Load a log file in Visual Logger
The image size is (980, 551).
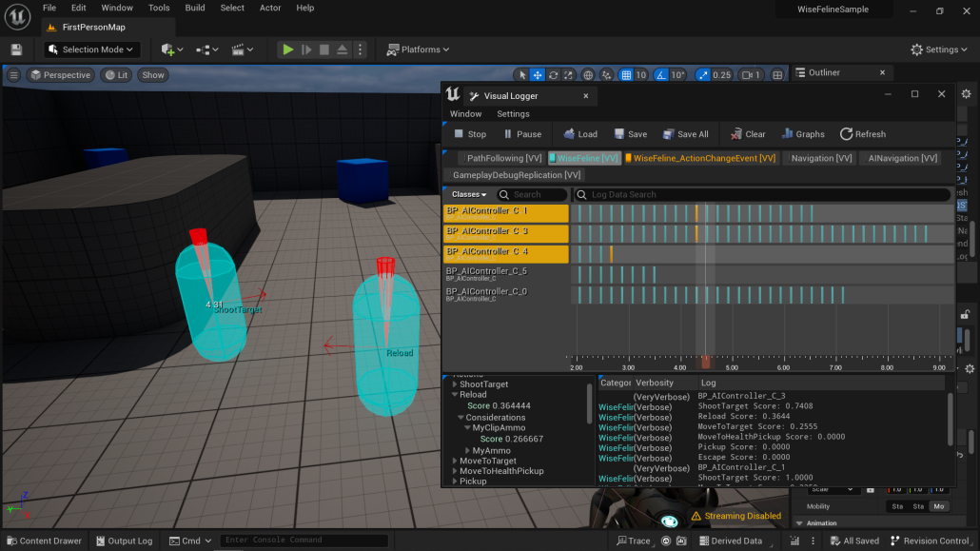point(580,134)
